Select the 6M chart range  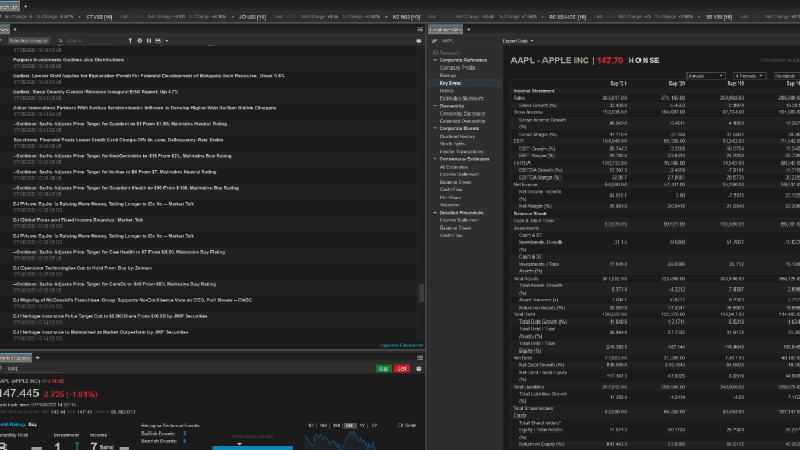click(349, 425)
